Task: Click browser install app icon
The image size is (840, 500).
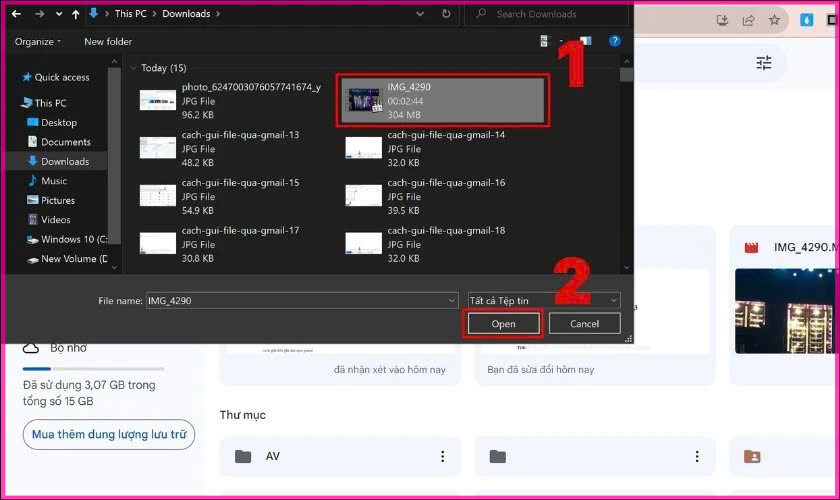Action: point(722,20)
